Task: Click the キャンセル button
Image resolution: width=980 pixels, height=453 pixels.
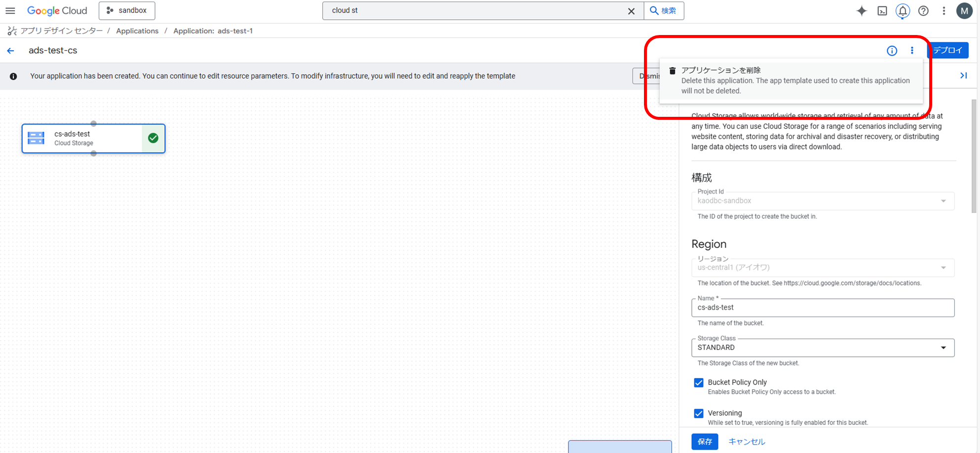Action: click(747, 442)
